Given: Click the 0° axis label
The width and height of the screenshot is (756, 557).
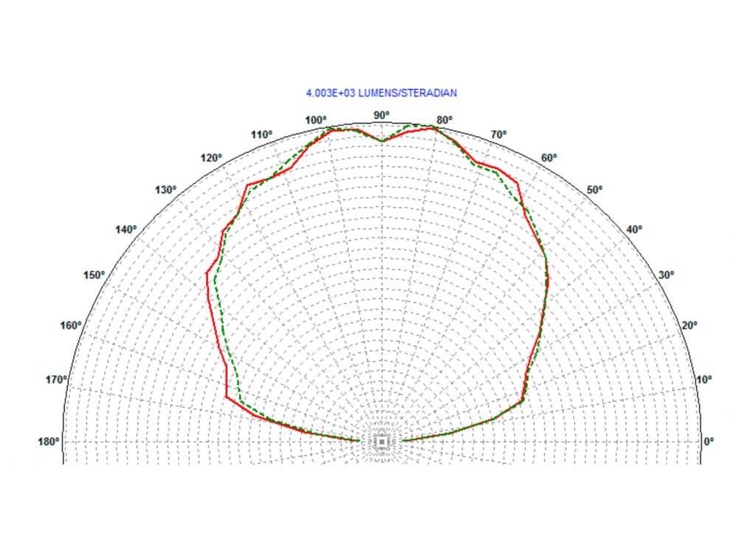Looking at the screenshot, I should (708, 442).
